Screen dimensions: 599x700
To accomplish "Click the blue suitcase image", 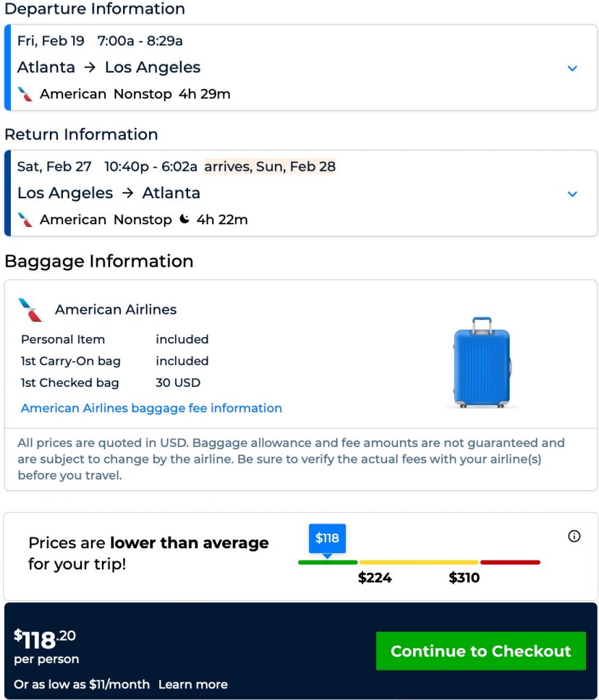I will (x=481, y=362).
